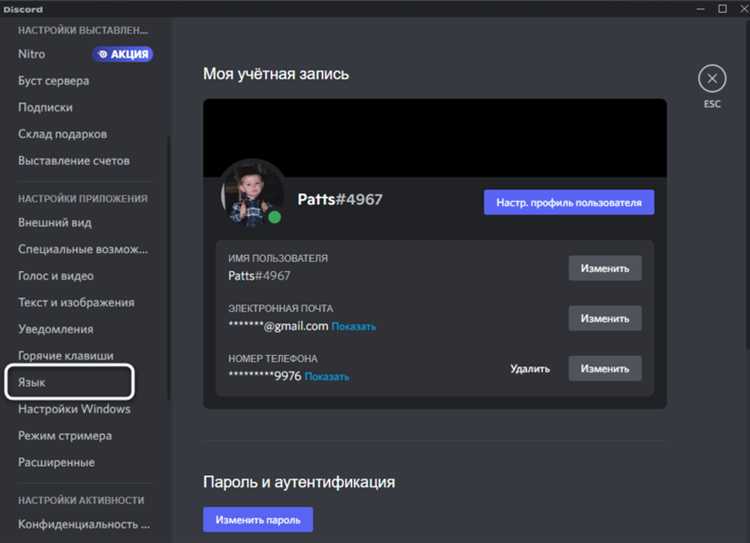Select Текст и изображения
The height and width of the screenshot is (543, 750).
pos(76,303)
